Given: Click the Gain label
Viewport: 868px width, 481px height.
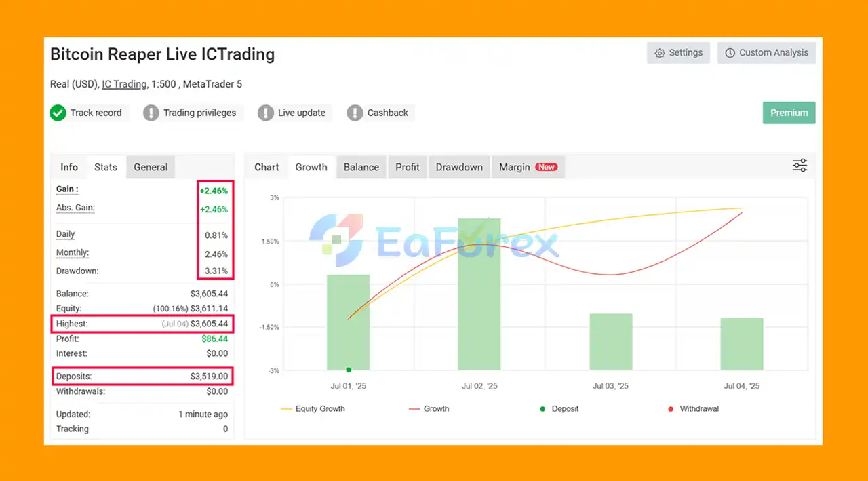Looking at the screenshot, I should (x=67, y=189).
